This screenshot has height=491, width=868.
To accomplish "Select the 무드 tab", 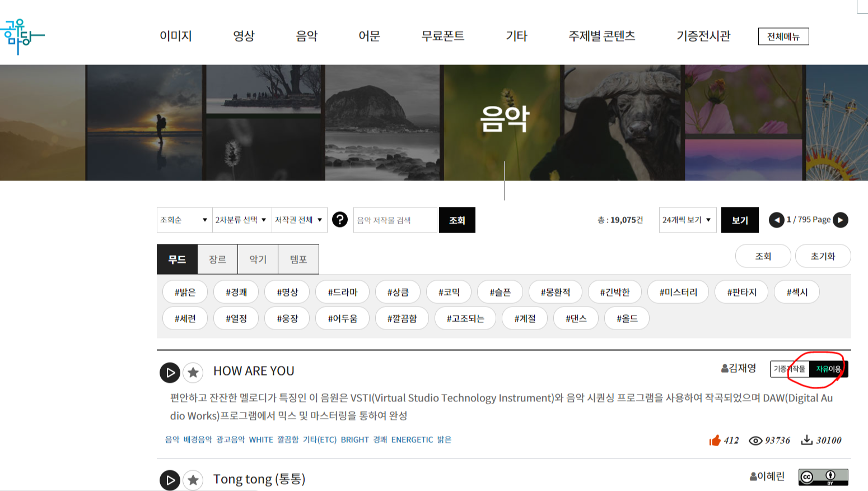I will 177,260.
